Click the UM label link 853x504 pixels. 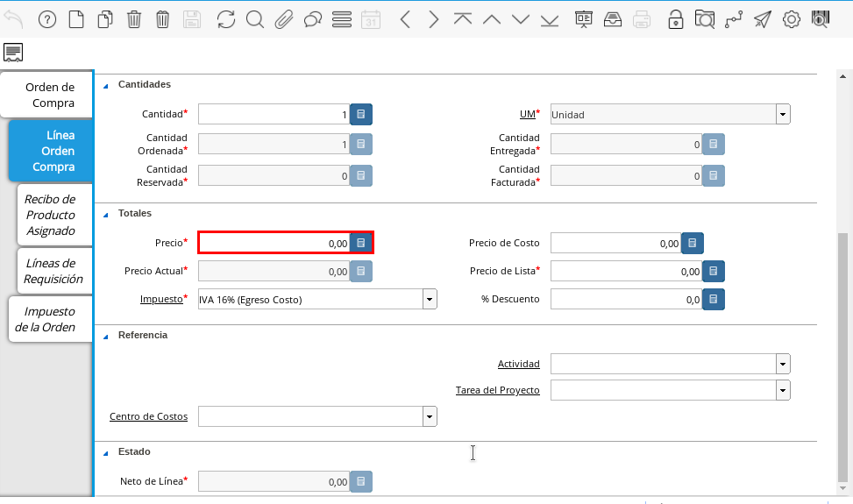[x=528, y=114]
